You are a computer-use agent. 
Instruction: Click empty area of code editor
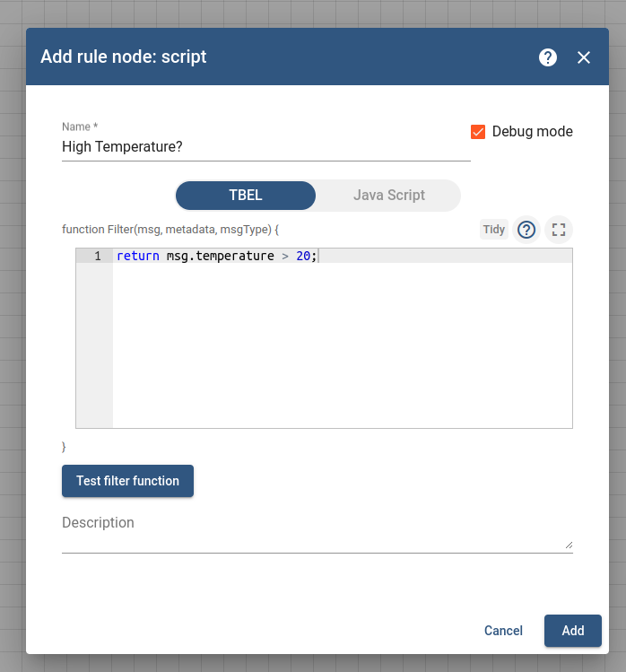tap(342, 345)
